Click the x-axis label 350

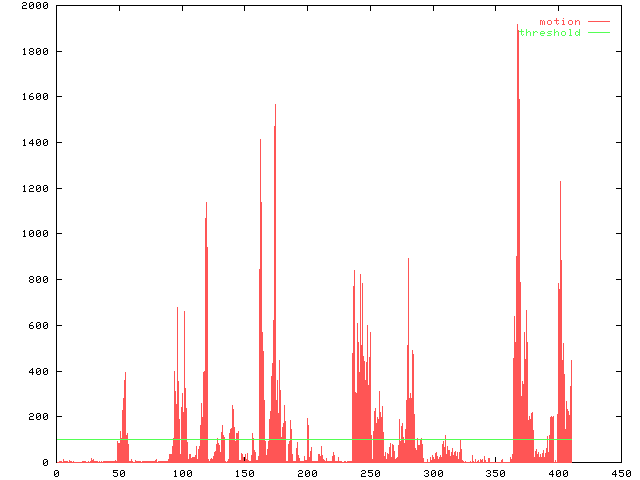(495, 473)
